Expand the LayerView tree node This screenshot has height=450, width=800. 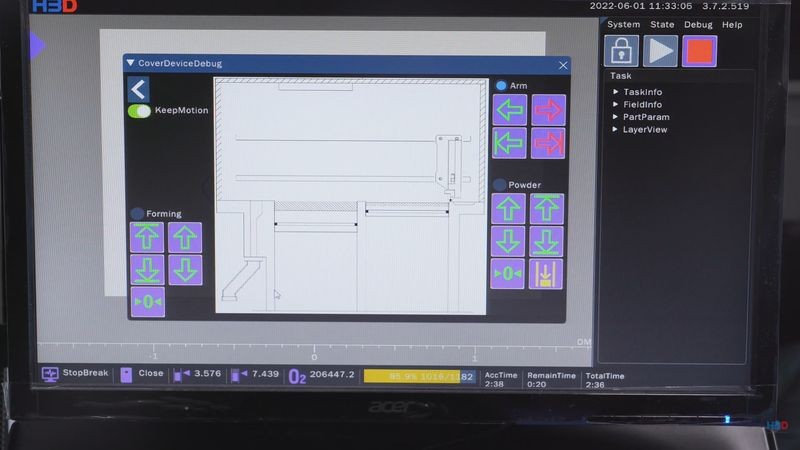pyautogui.click(x=616, y=129)
